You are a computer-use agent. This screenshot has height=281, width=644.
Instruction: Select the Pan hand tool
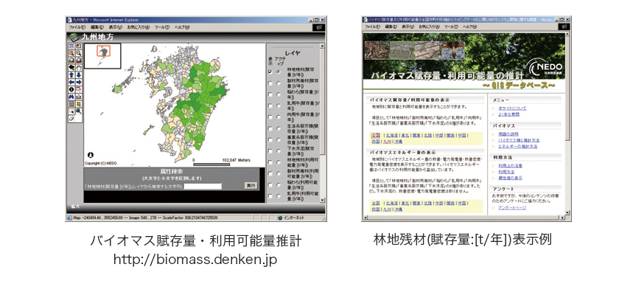click(79, 67)
